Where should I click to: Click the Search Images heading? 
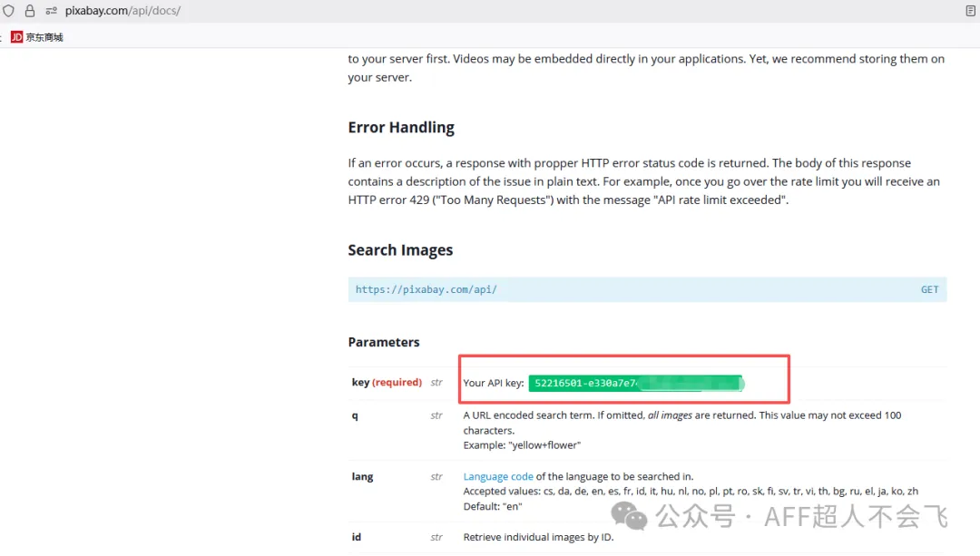coord(400,250)
